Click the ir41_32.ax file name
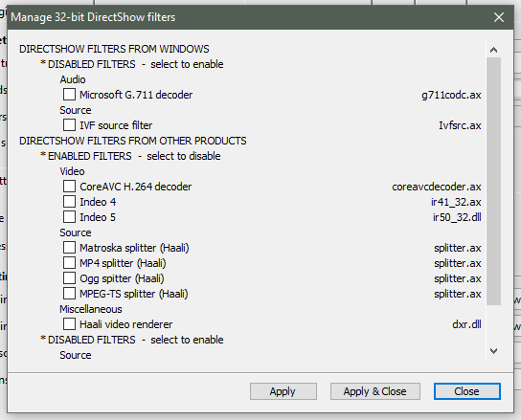521x420 pixels. pos(456,202)
